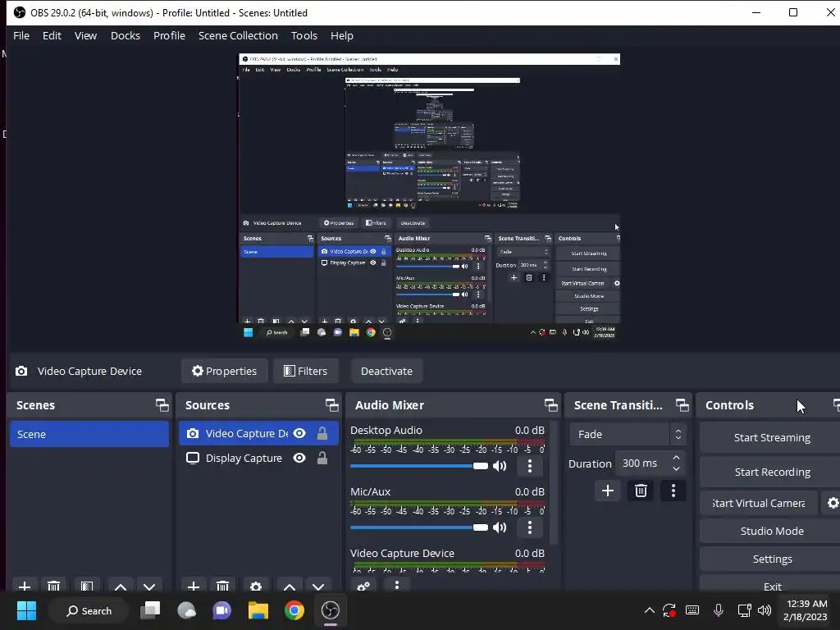Add a new source with plus icon
The width and height of the screenshot is (840, 630).
(x=194, y=587)
